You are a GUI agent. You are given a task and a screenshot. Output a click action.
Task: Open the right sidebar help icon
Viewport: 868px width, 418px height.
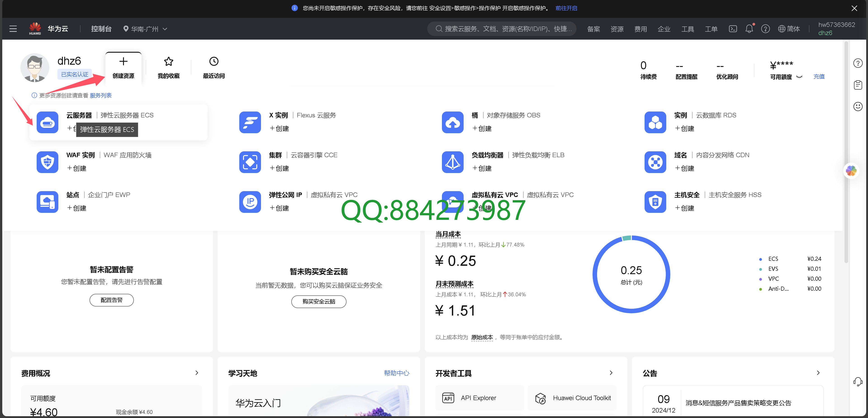click(858, 63)
